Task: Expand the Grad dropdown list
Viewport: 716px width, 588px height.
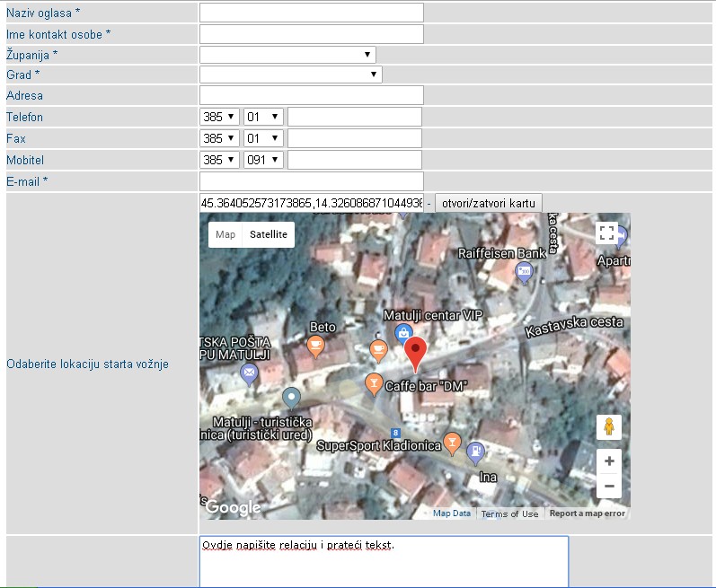Action: tap(291, 75)
